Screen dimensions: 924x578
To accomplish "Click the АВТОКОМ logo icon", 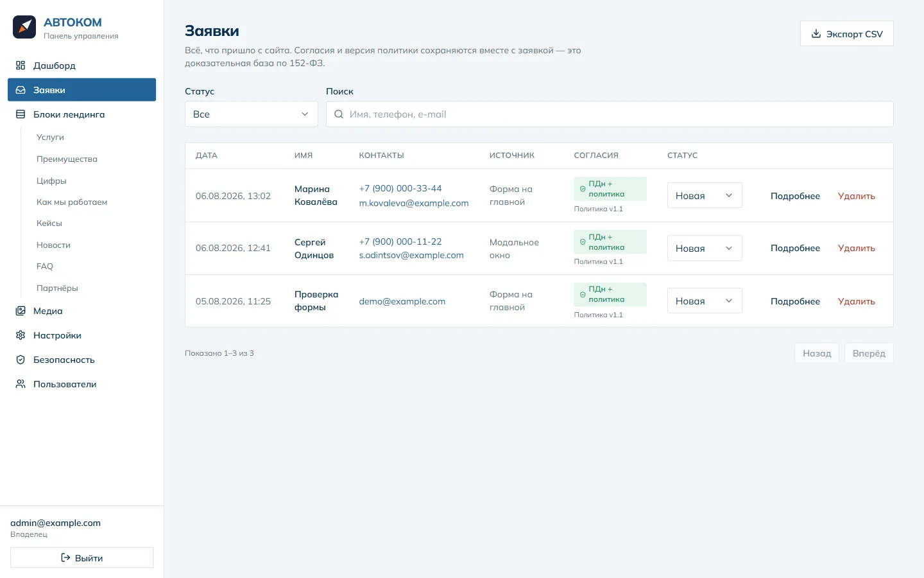I will click(x=24, y=27).
